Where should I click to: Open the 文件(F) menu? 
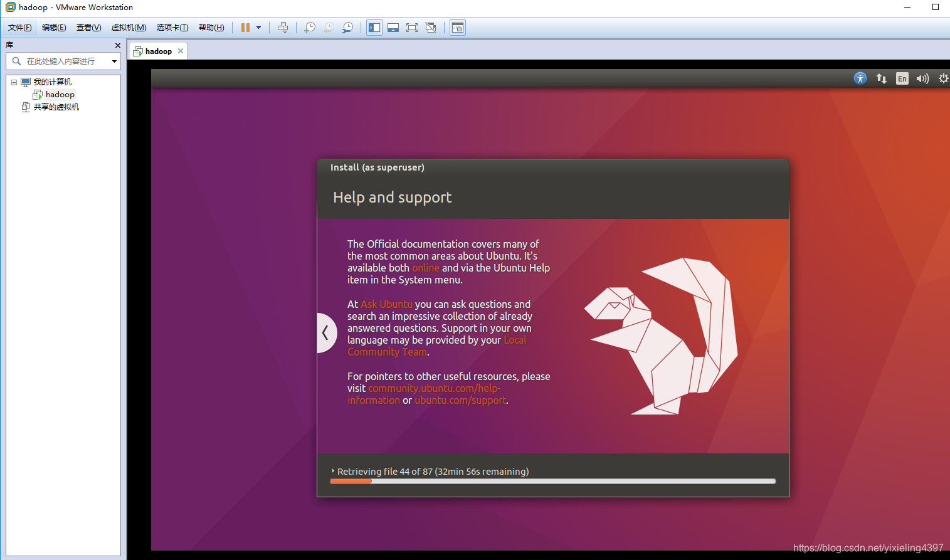pyautogui.click(x=19, y=28)
